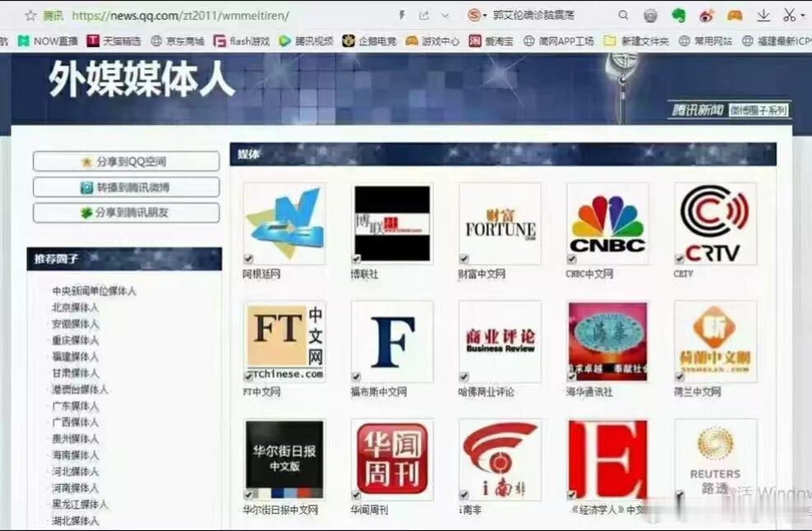
Task: Toggle the 福布斯中文网 checkbox
Action: [357, 376]
